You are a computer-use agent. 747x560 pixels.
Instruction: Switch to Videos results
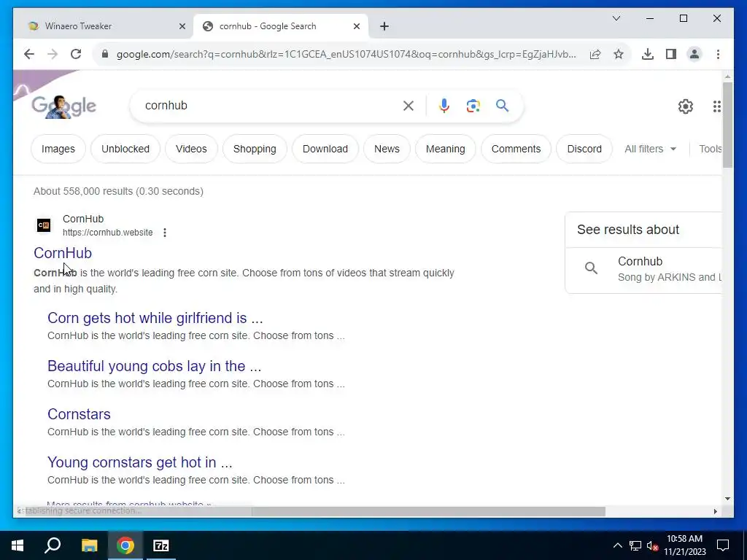click(x=191, y=149)
